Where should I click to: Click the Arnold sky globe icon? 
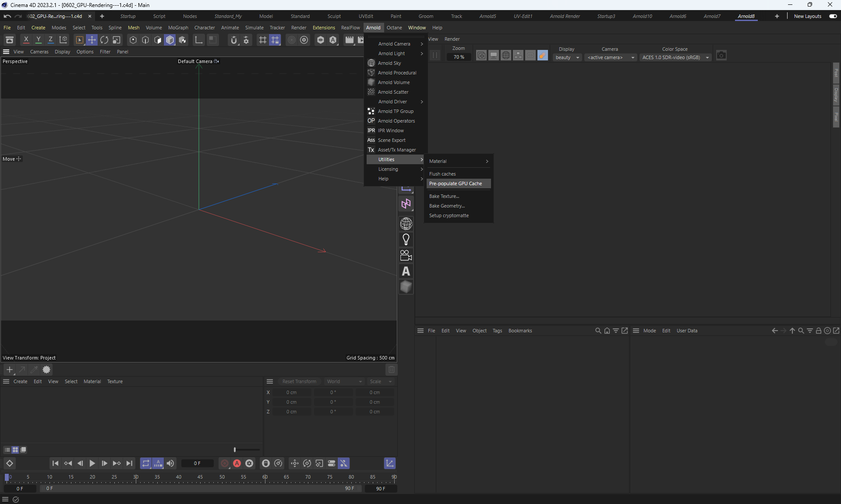tap(406, 224)
